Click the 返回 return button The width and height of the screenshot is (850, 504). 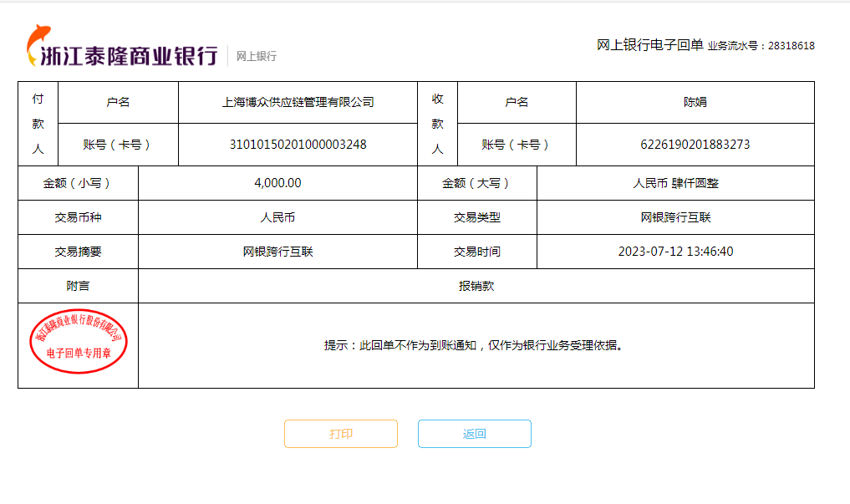click(474, 434)
